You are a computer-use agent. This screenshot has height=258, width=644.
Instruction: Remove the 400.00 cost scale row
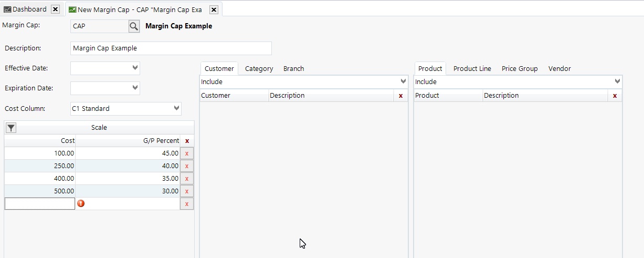coord(187,179)
